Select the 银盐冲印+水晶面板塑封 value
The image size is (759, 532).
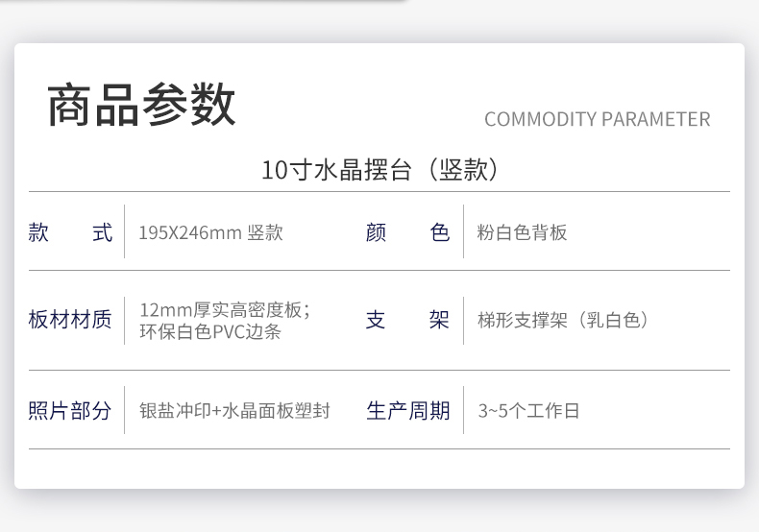point(234,411)
